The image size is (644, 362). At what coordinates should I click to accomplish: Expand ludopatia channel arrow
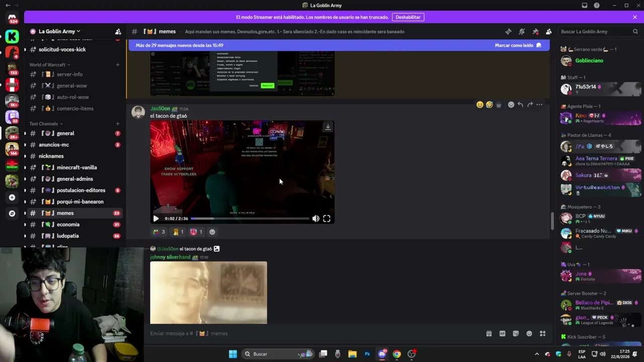pyautogui.click(x=25, y=236)
